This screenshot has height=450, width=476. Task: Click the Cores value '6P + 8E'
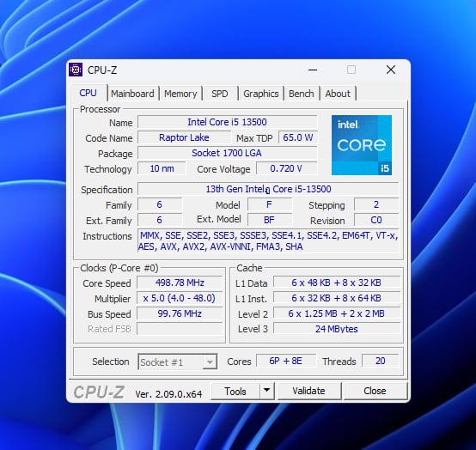(x=286, y=361)
